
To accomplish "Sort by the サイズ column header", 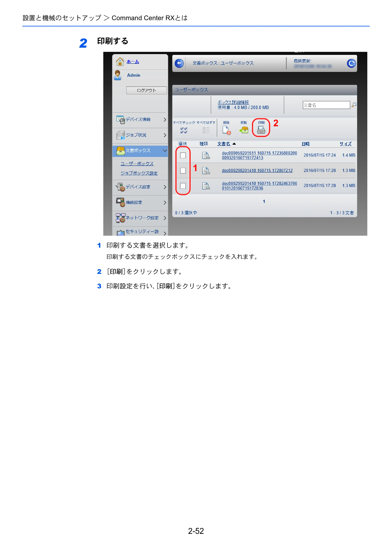I will 345,144.
